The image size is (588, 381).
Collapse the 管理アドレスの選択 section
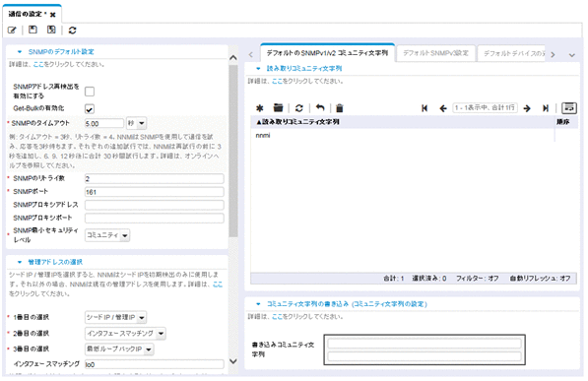(20, 262)
